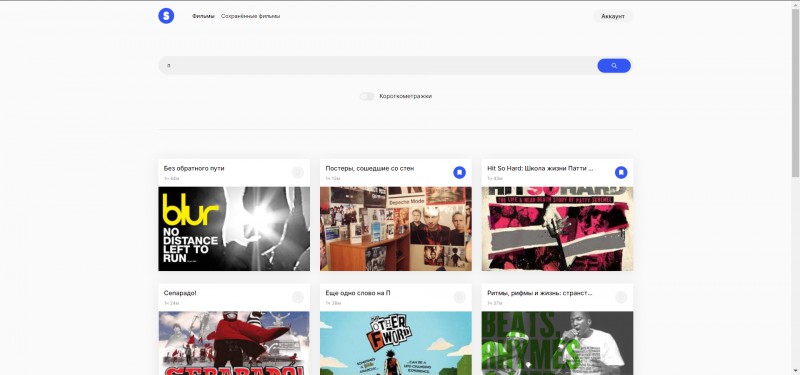The image size is (800, 375).
Task: Open the Separado! poster thumbnail
Action: [234, 343]
